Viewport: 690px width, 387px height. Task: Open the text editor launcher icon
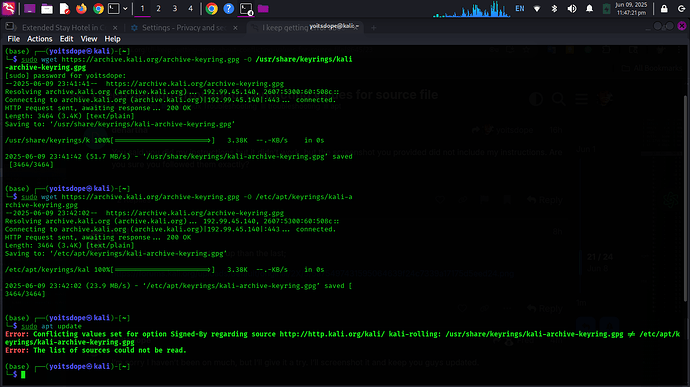coord(64,8)
